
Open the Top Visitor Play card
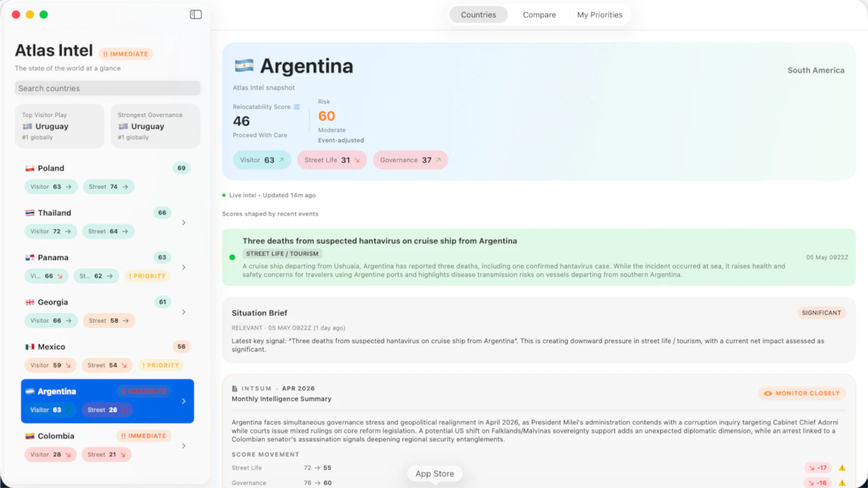60,126
